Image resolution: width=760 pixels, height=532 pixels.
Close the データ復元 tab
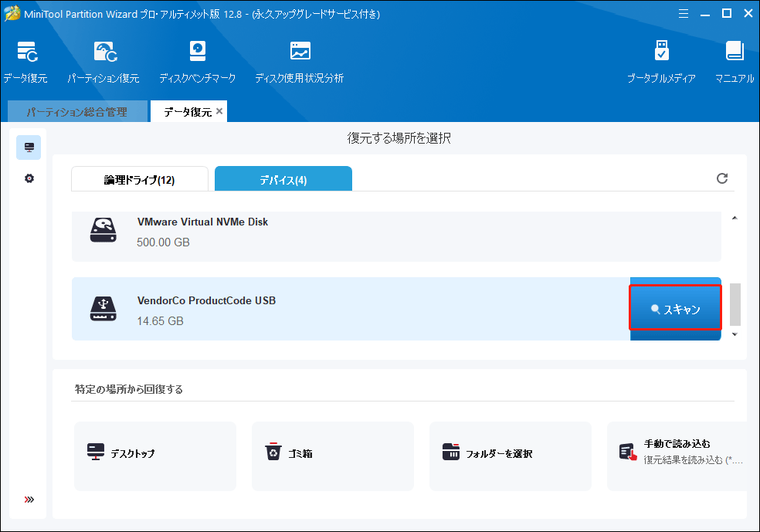click(x=219, y=111)
